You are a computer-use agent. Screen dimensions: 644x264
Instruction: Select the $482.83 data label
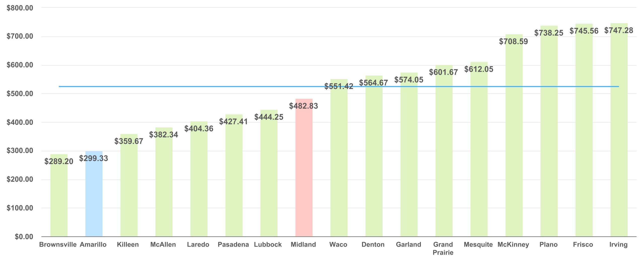(x=303, y=106)
